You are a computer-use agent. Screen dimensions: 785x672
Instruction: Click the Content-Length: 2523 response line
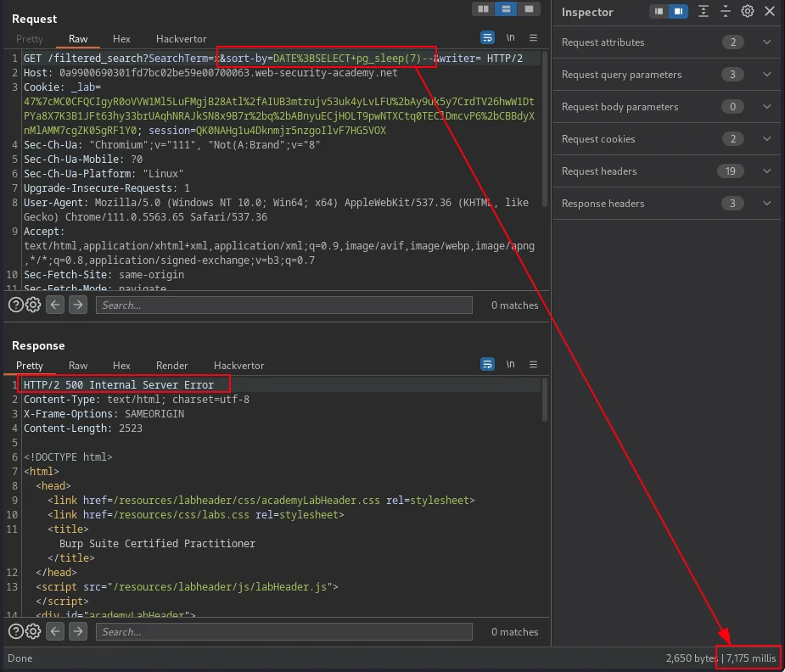[82, 428]
